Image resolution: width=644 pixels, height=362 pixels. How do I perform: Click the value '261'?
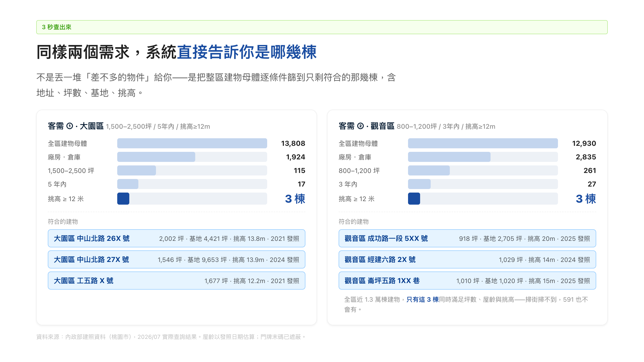590,170
